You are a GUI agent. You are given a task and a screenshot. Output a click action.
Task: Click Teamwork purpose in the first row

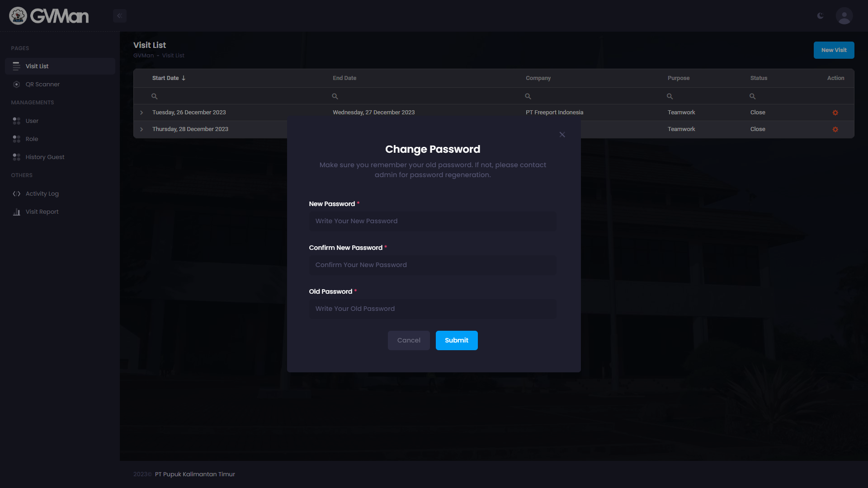click(681, 113)
